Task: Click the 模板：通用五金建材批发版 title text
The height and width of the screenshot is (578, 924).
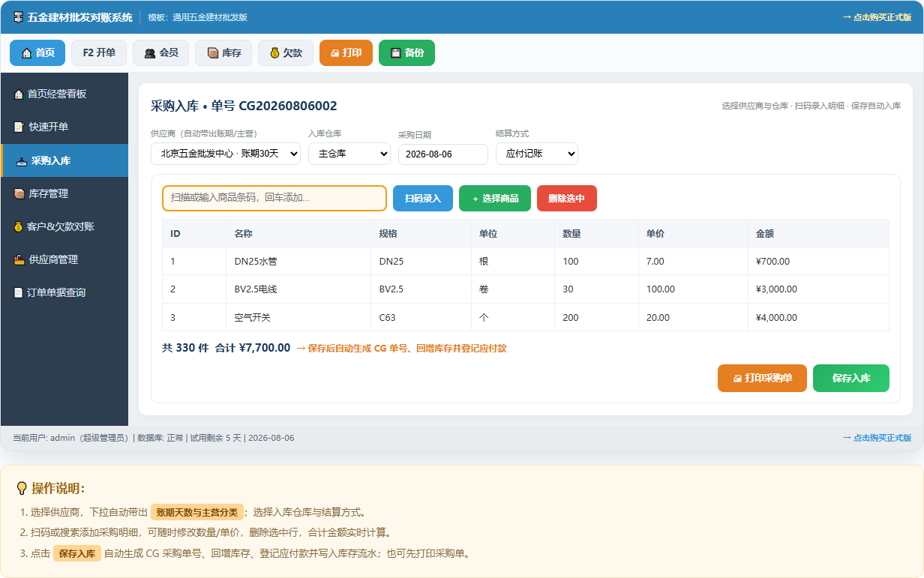Action: click(x=197, y=17)
